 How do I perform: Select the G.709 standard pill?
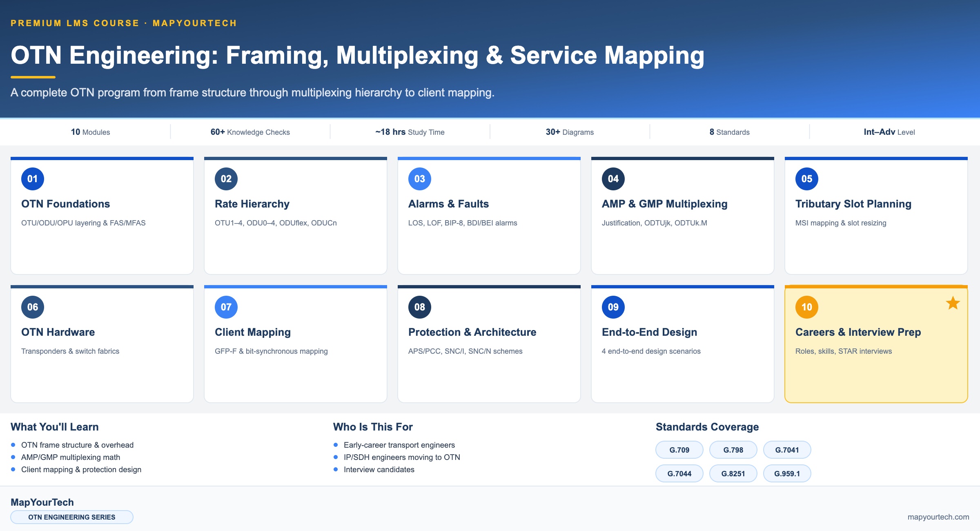pos(679,450)
